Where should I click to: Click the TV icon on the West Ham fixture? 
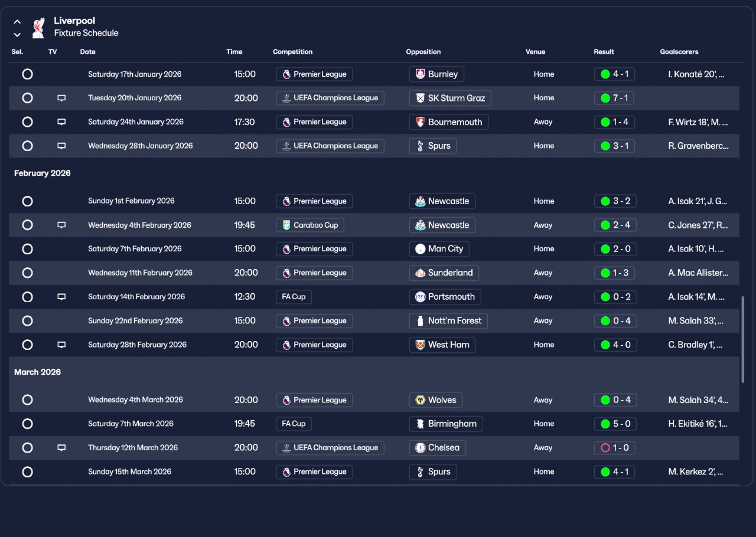pos(61,345)
